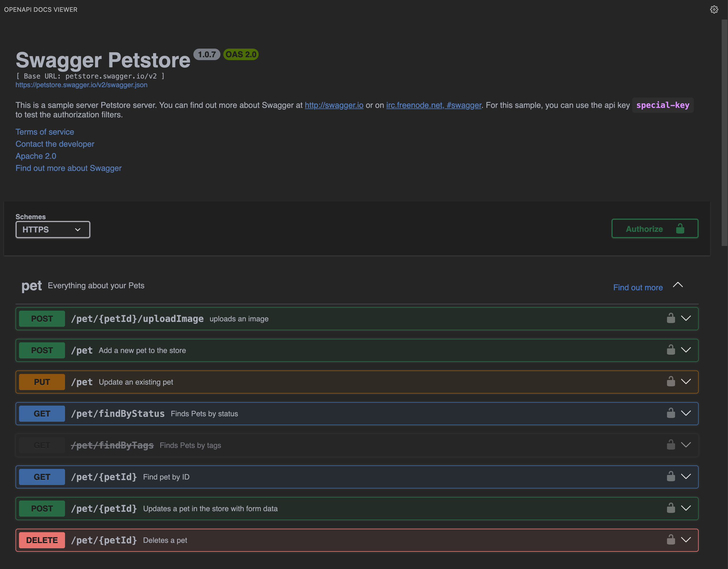
Task: Open the HTTPS schemes dropdown
Action: (x=53, y=230)
